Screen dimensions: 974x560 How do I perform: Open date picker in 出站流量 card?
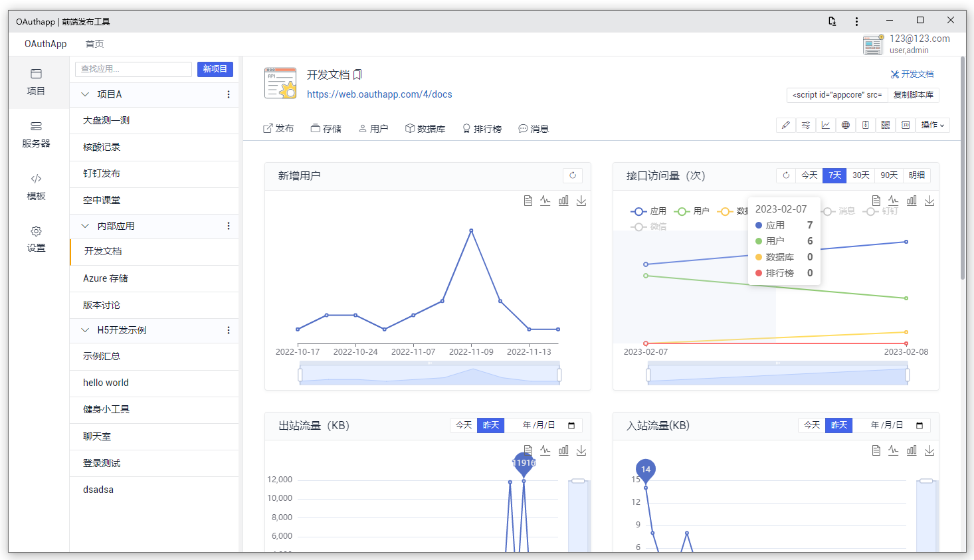point(571,425)
